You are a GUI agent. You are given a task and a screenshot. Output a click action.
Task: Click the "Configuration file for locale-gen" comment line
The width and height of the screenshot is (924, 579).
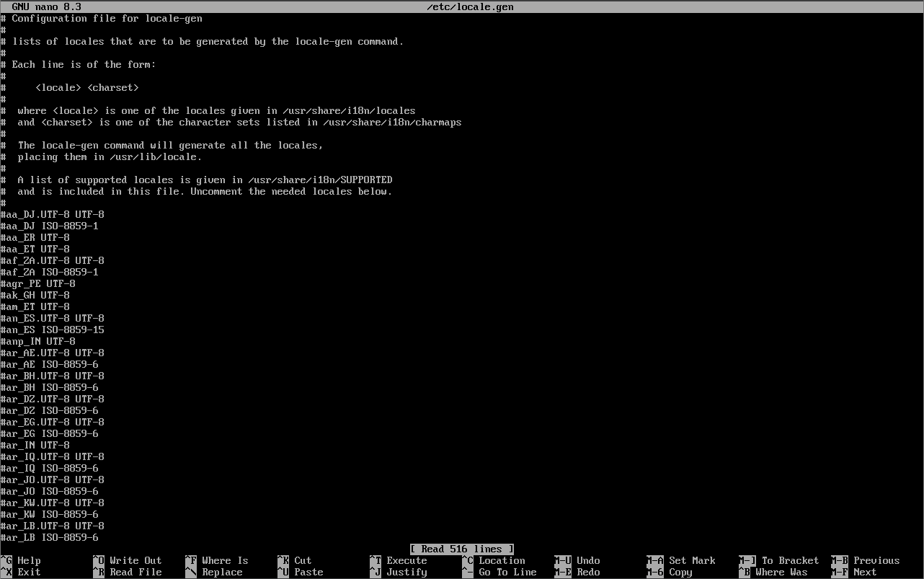point(101,18)
